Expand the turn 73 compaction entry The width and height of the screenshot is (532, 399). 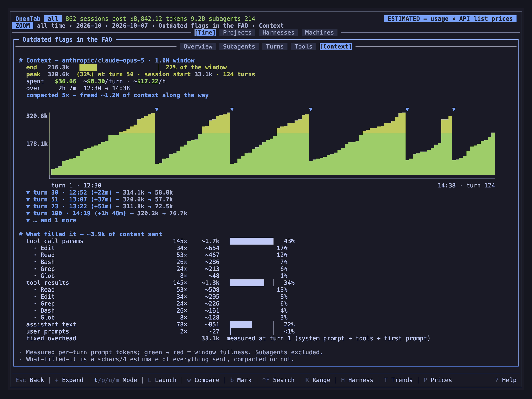tap(99, 207)
